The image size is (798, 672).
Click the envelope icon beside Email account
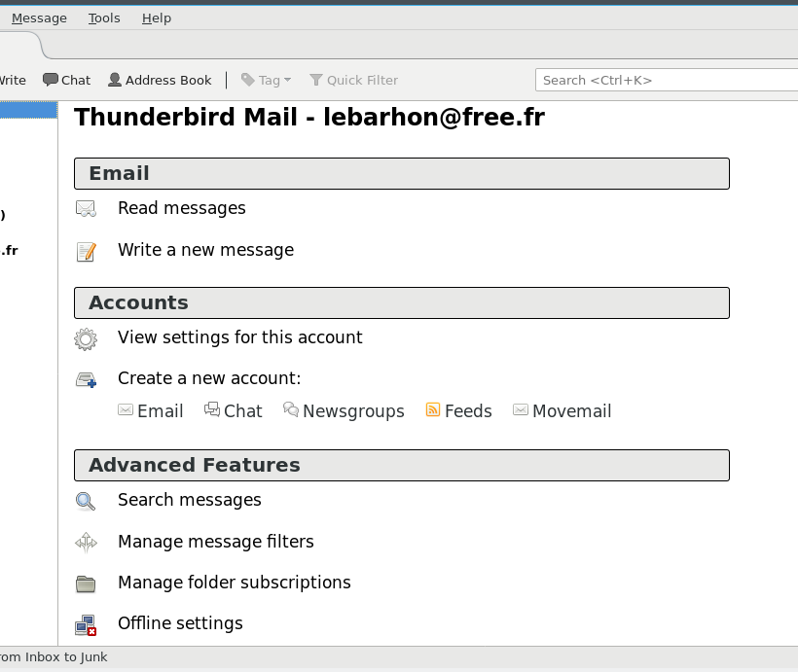126,410
